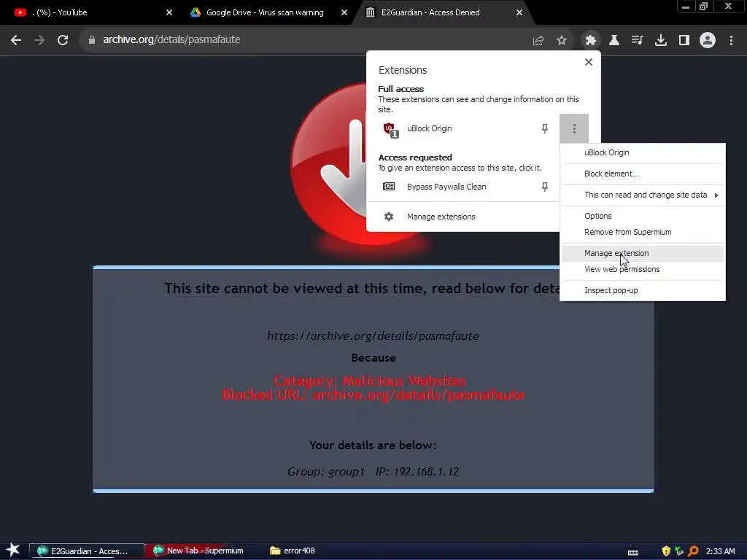The height and width of the screenshot is (560, 747).
Task: Switch to New Tab - Supermium taskbar window
Action: coord(202,551)
